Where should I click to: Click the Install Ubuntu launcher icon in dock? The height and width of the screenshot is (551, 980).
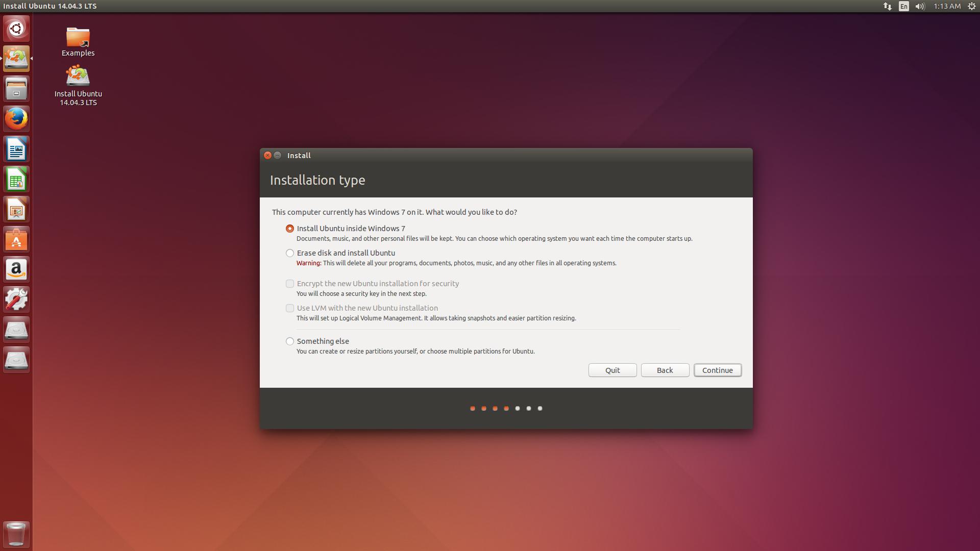(16, 59)
